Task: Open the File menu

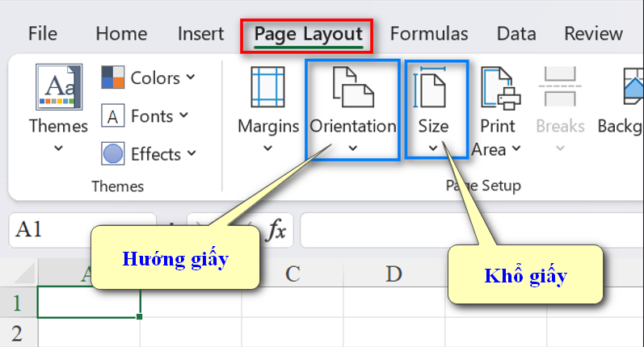Action: pyautogui.click(x=42, y=34)
